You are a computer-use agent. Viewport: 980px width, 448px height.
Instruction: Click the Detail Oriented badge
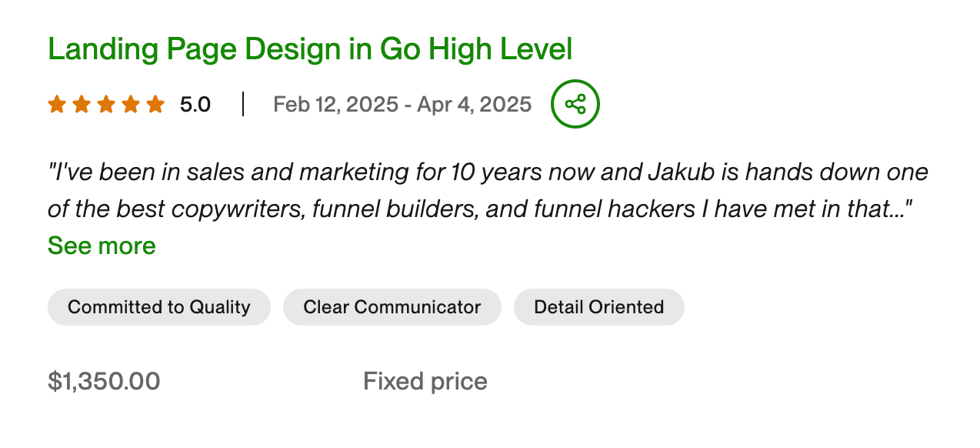[x=598, y=307]
